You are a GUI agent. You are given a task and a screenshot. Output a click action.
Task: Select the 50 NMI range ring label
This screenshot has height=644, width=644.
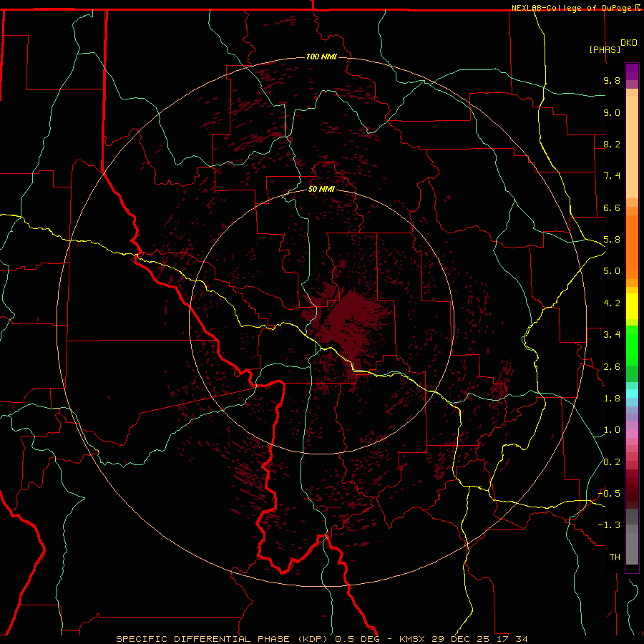coord(321,189)
